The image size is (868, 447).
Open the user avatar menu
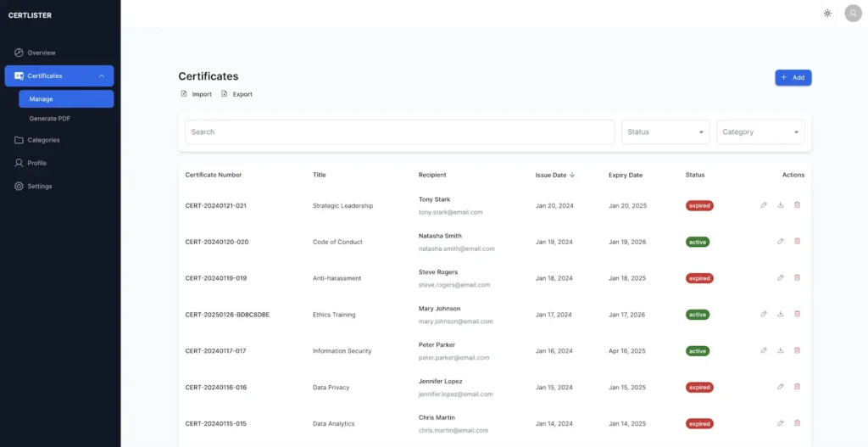coord(853,14)
